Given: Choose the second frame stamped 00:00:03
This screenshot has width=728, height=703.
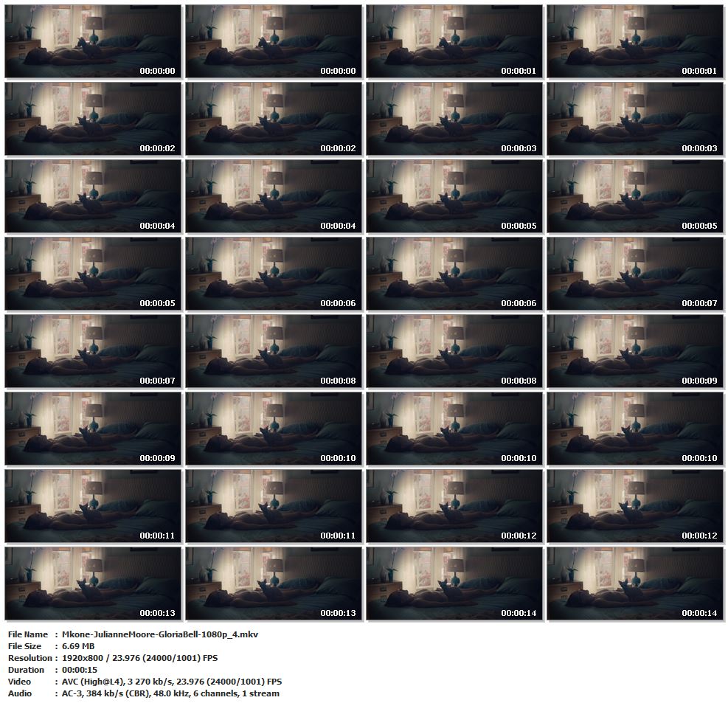Looking at the screenshot, I should tap(634, 119).
